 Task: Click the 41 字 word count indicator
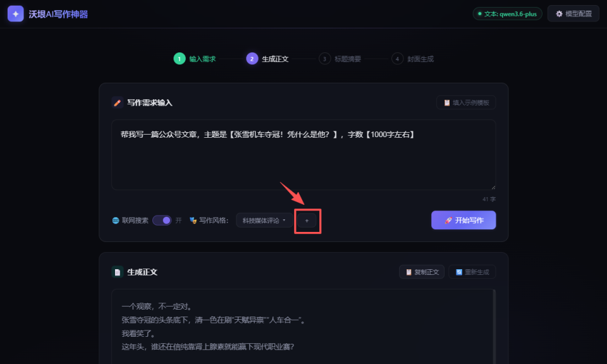pos(487,198)
